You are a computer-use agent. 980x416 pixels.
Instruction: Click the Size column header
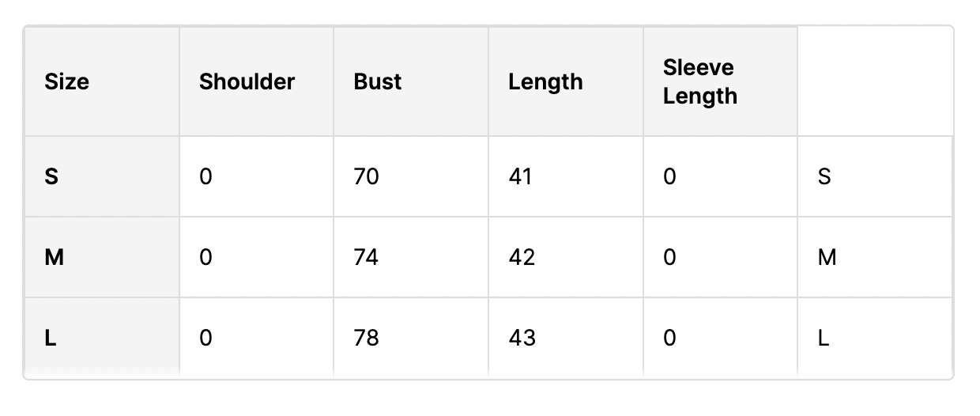(x=67, y=81)
